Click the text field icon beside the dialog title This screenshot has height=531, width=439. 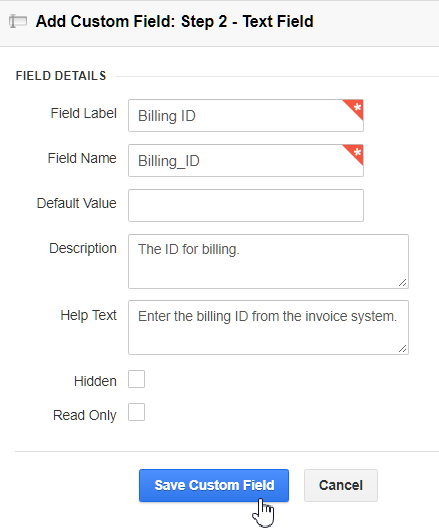18,21
